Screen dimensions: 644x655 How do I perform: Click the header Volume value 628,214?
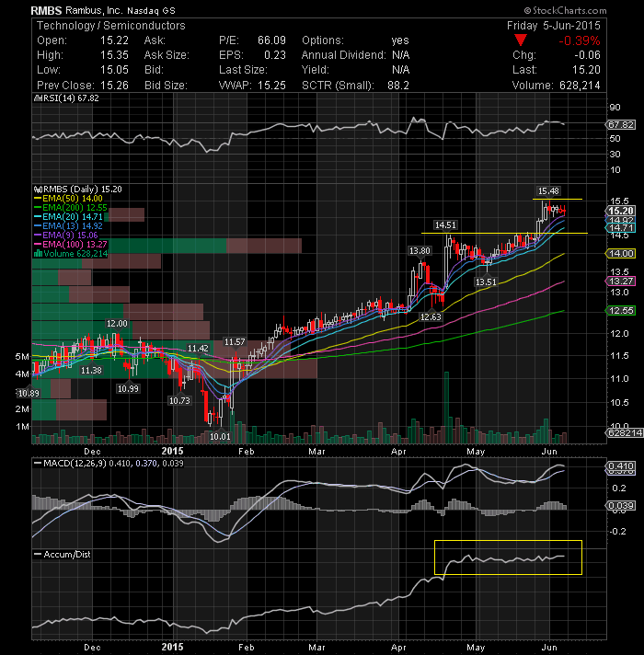(580, 86)
